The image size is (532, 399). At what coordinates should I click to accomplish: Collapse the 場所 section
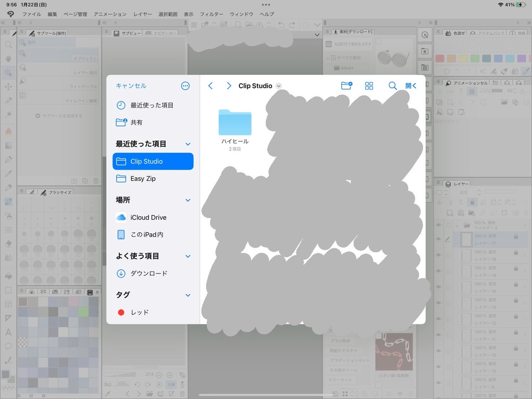(x=188, y=200)
